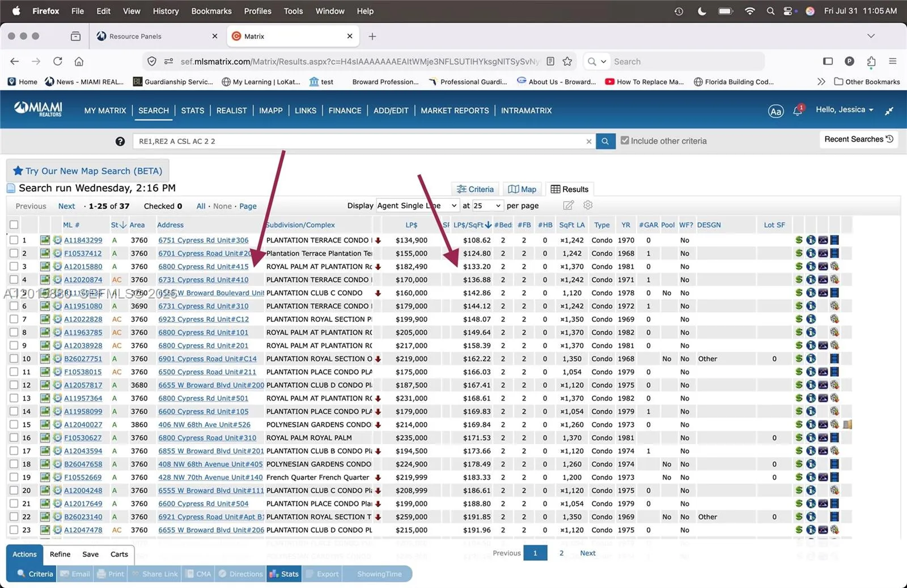
Task: Check the checkbox for row 18
Action: (x=14, y=464)
